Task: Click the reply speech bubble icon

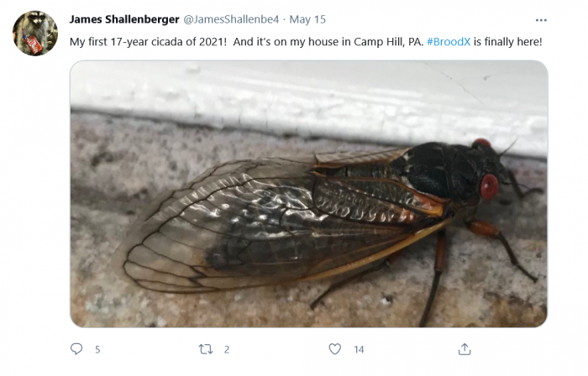Action: (x=76, y=349)
